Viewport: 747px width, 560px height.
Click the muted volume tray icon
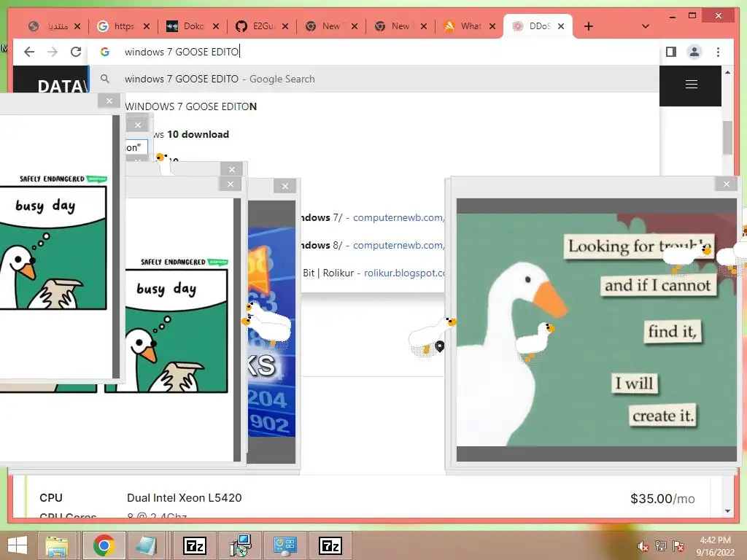643,546
